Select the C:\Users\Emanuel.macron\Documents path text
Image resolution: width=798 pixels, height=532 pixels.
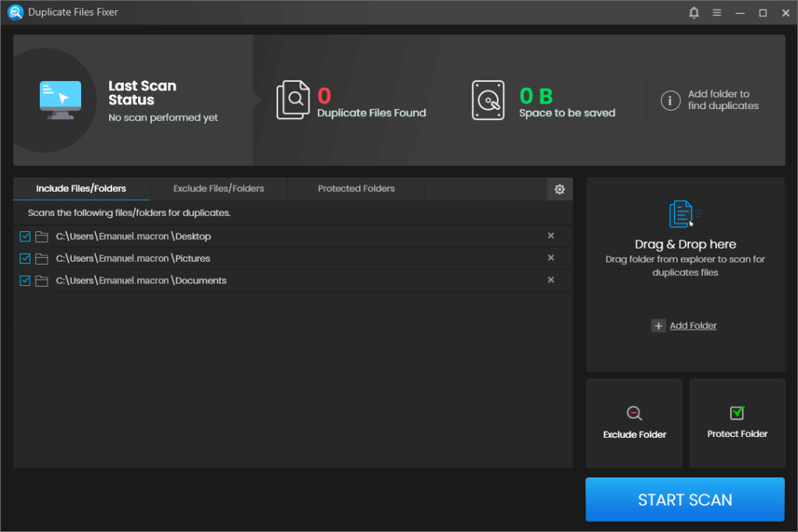pos(141,280)
